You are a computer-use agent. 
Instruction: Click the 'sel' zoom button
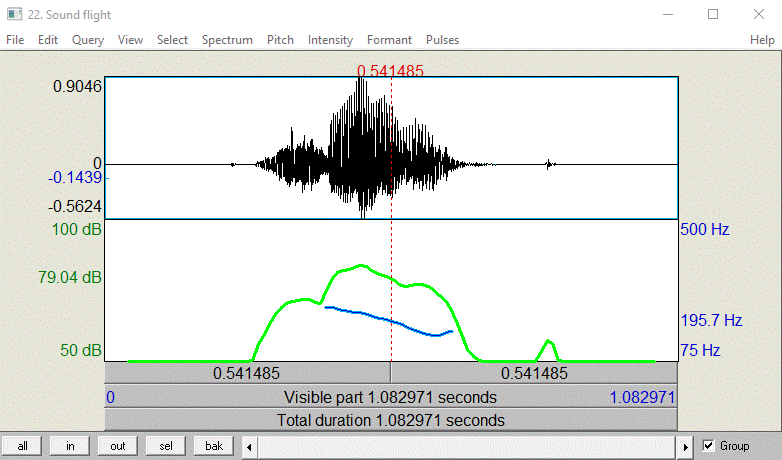[166, 446]
